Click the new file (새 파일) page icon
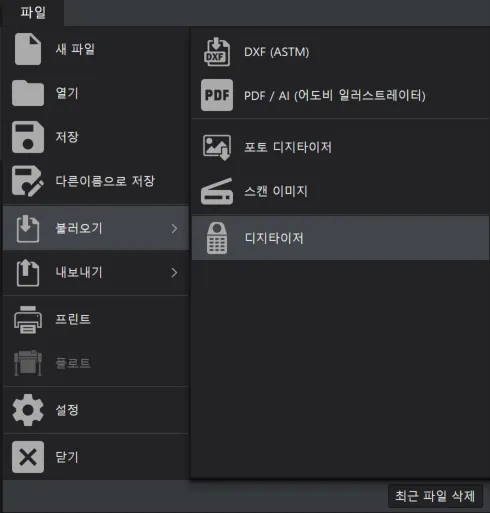The height and width of the screenshot is (513, 490). pyautogui.click(x=28, y=49)
